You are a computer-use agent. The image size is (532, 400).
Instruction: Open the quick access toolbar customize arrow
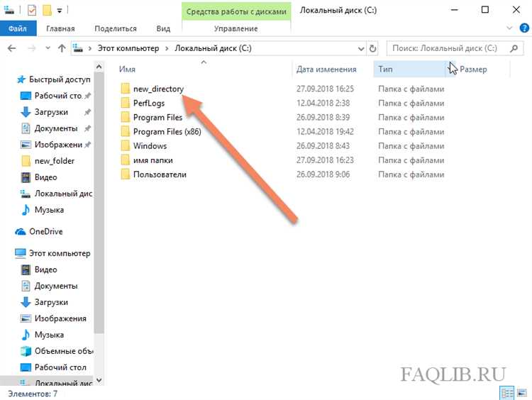[60, 11]
